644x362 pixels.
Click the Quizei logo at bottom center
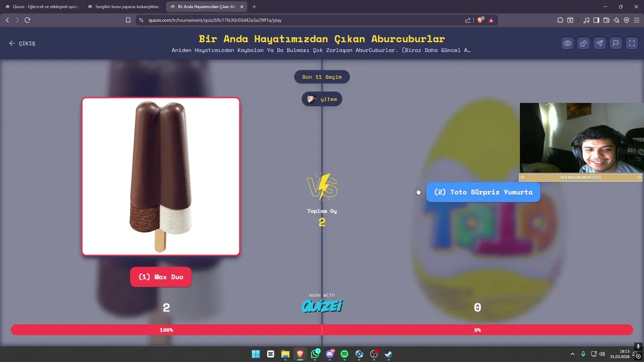click(322, 306)
